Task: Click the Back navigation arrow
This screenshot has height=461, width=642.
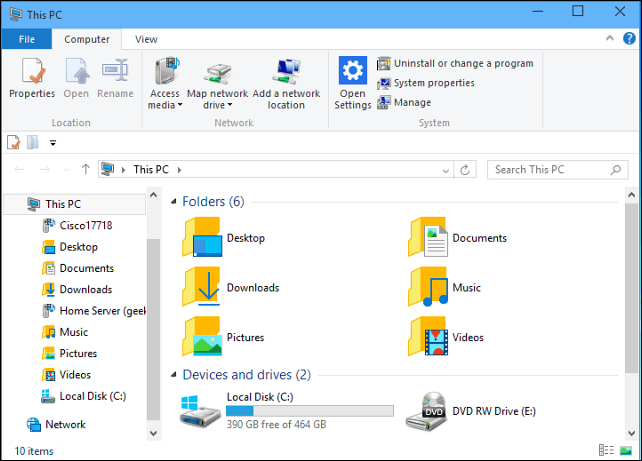Action: click(19, 169)
